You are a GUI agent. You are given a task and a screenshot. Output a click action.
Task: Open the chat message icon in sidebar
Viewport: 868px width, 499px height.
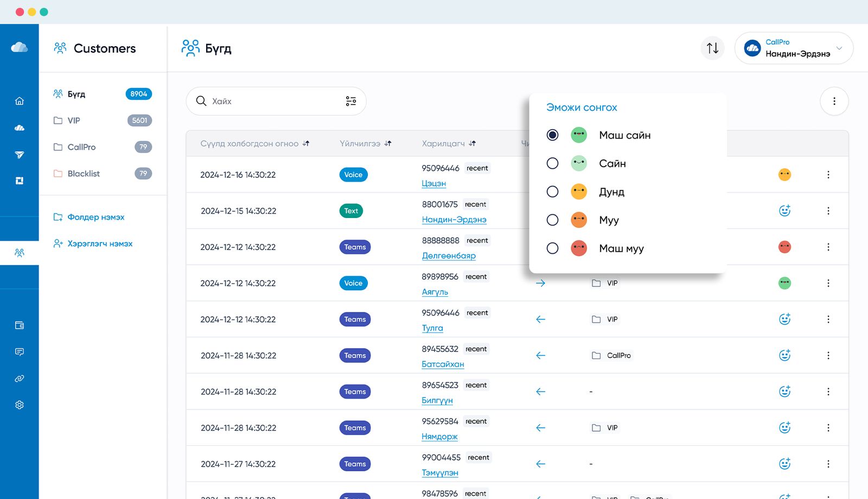click(20, 351)
